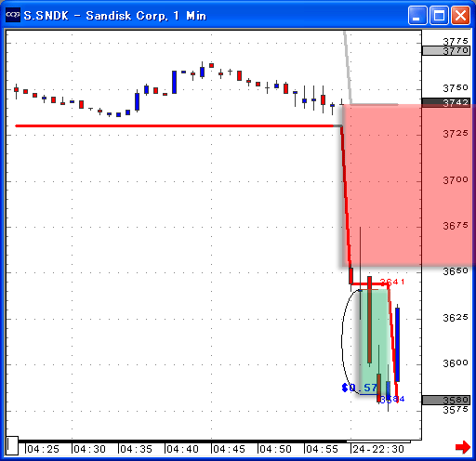Image resolution: width=476 pixels, height=461 pixels.
Task: Click the 3742 price marker on scale
Action: click(446, 102)
